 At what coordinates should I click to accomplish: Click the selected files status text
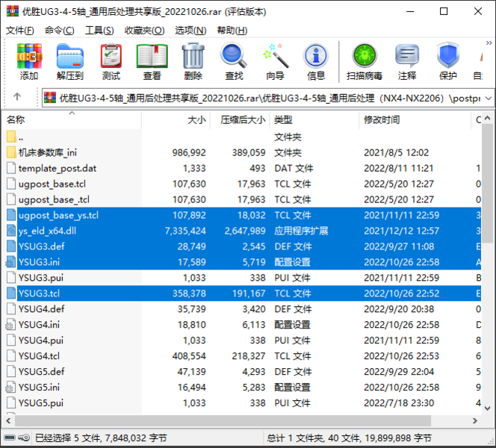click(x=101, y=438)
